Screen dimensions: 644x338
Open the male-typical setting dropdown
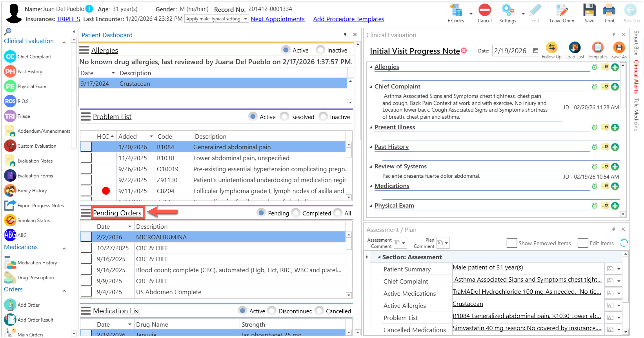coord(245,19)
